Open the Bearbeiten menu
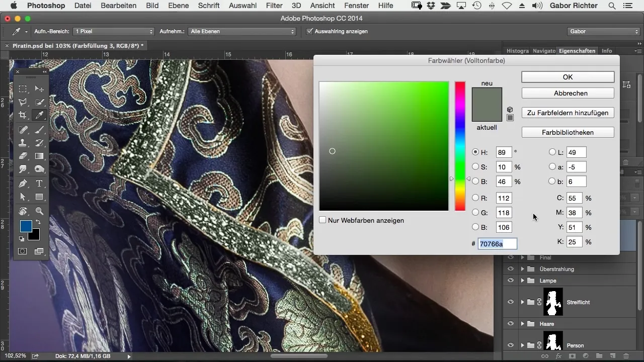 [119, 6]
